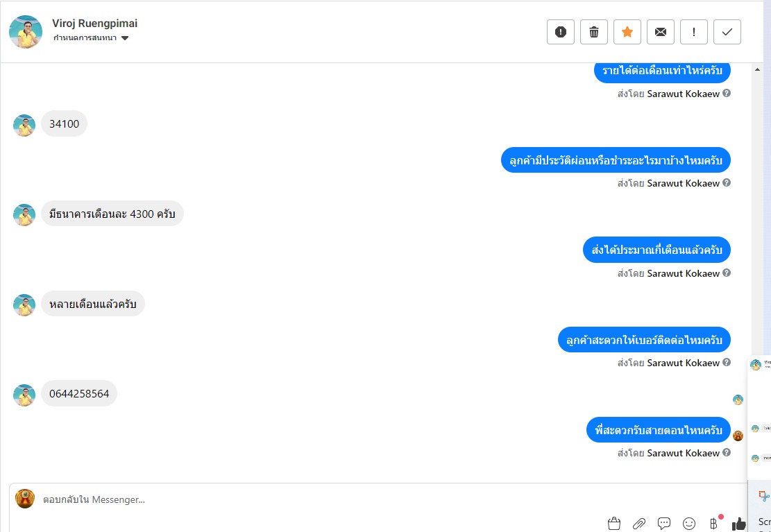The image size is (771, 532).
Task: Toggle the orange follow-up star
Action: click(x=627, y=32)
